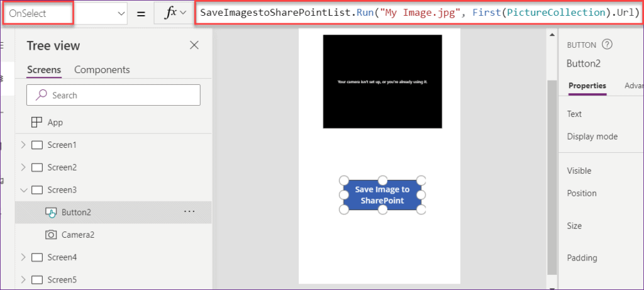This screenshot has height=290, width=644.
Task: Click the Tree view heading
Action: click(53, 45)
